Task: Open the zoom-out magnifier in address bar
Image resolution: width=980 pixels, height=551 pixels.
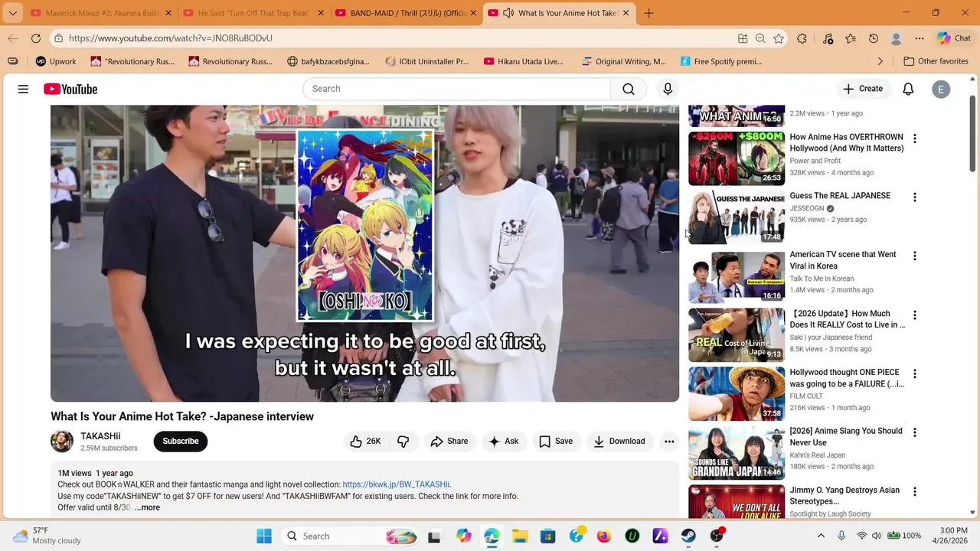Action: coord(760,38)
